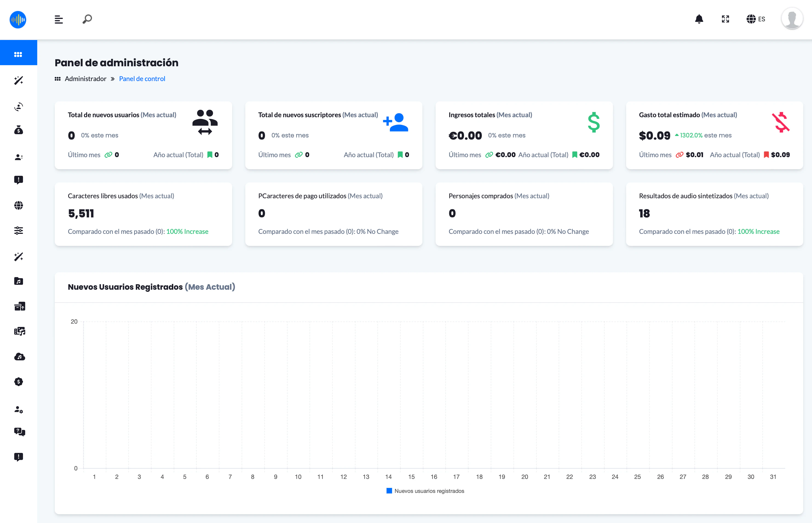Click the music folder sidebar icon
Viewport: 812px width, 523px height.
(18, 281)
